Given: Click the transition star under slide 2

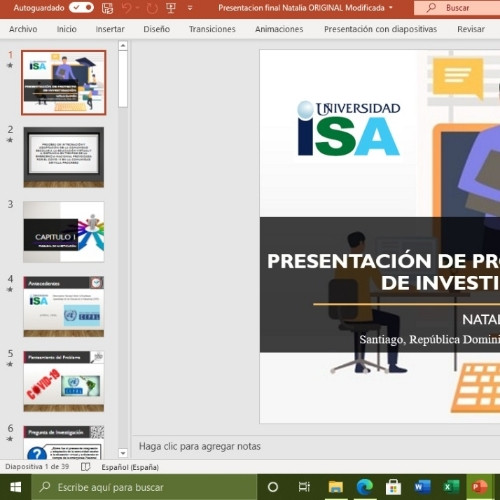Looking at the screenshot, I should (10, 140).
